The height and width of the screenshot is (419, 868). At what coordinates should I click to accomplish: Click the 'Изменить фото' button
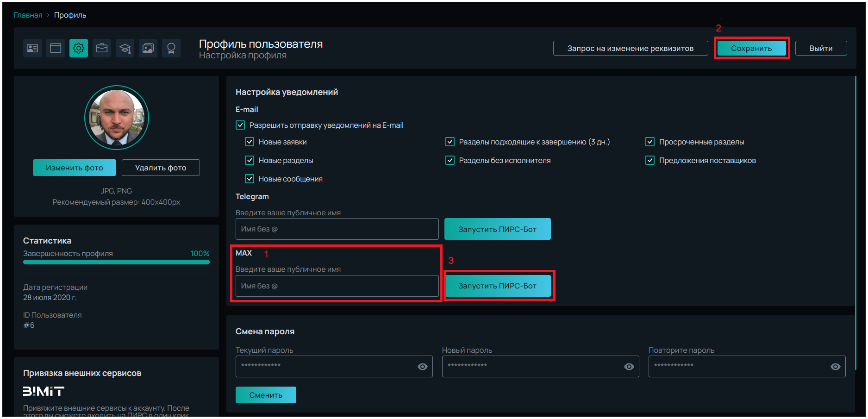pos(75,168)
